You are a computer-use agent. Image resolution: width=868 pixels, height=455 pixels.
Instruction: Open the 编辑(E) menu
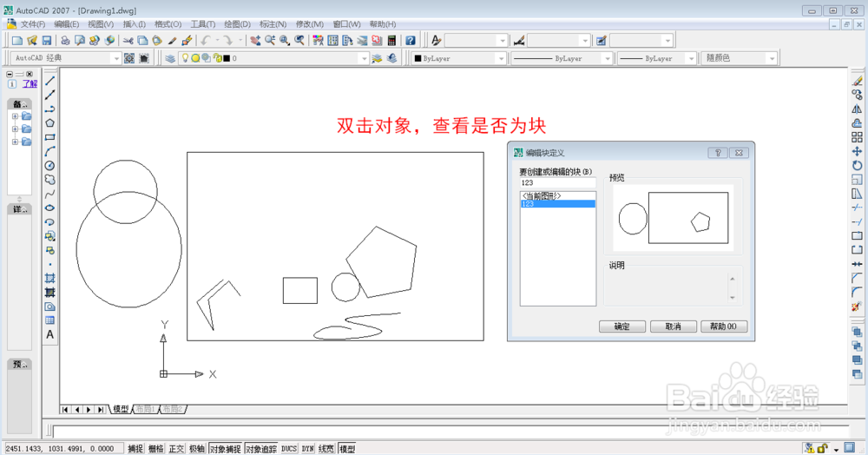pos(67,24)
